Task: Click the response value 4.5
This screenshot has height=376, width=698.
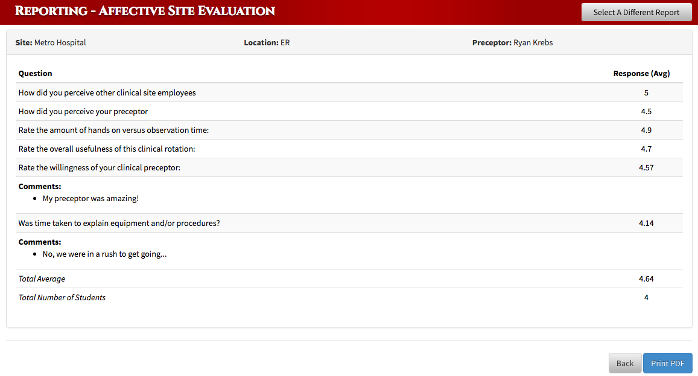Action: click(x=646, y=111)
